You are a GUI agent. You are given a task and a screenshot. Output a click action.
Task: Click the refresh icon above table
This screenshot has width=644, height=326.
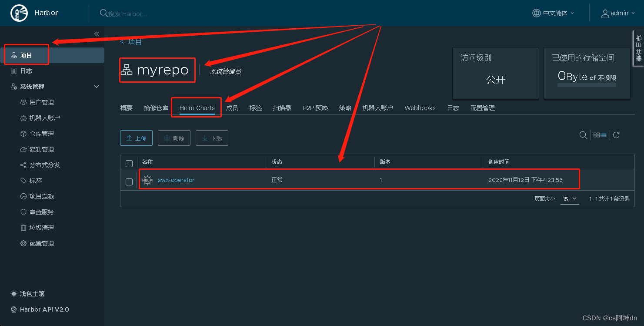pos(616,135)
